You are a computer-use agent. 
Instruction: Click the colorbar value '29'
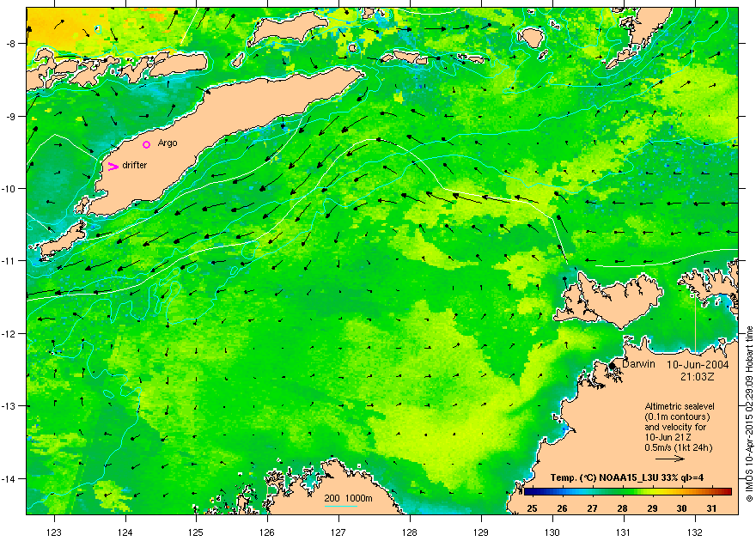(652, 508)
